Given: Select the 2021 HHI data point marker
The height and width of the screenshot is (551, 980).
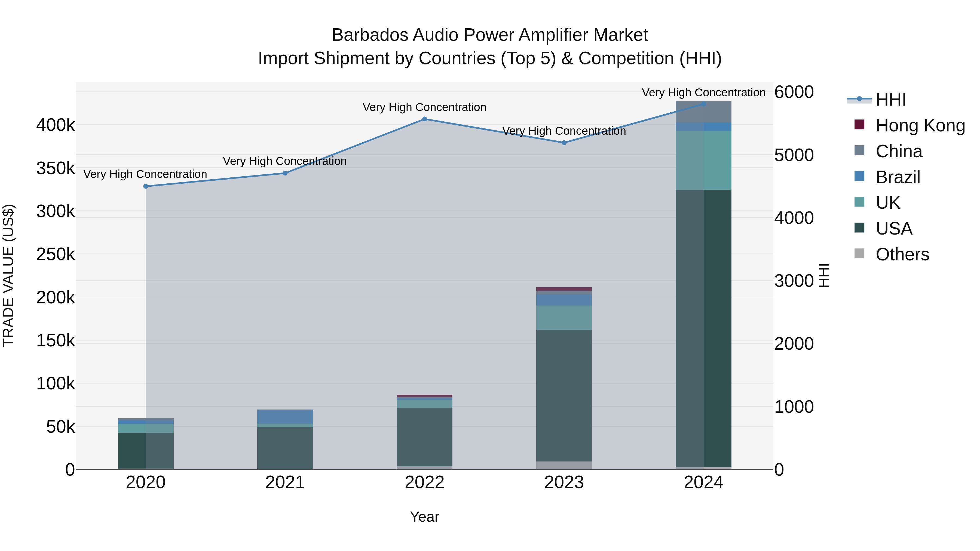Looking at the screenshot, I should (285, 173).
